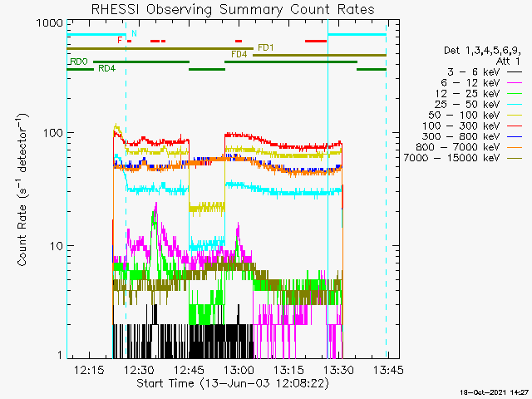
Task: Select the 6 - 12 keV legend entry
Action: pos(481,83)
